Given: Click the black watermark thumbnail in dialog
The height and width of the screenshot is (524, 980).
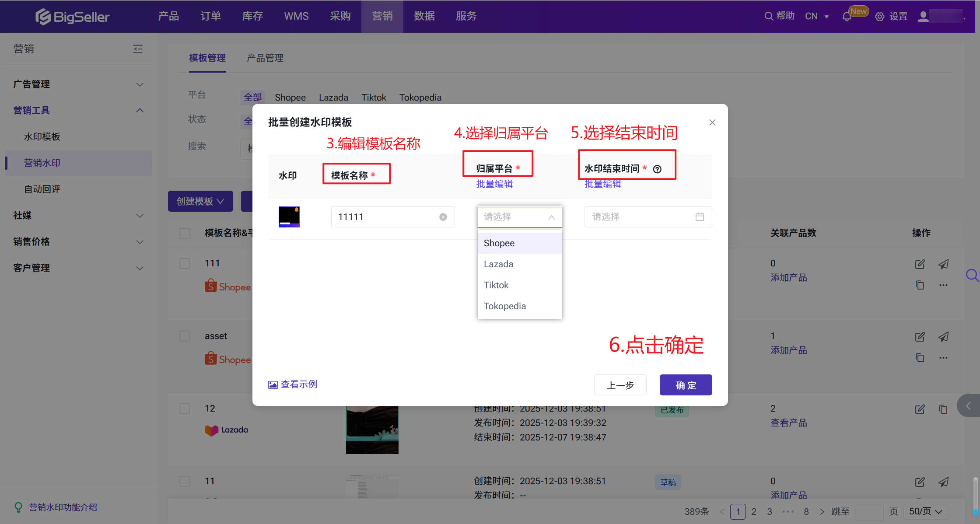Looking at the screenshot, I should [289, 217].
